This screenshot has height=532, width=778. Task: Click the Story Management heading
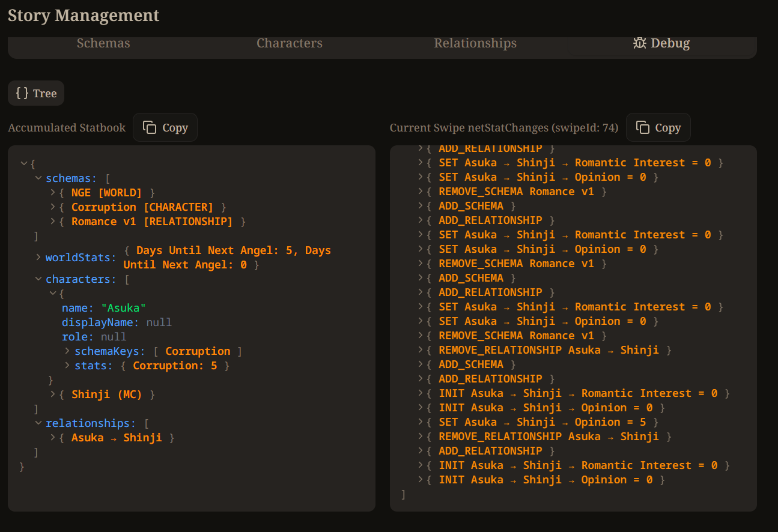click(x=84, y=15)
